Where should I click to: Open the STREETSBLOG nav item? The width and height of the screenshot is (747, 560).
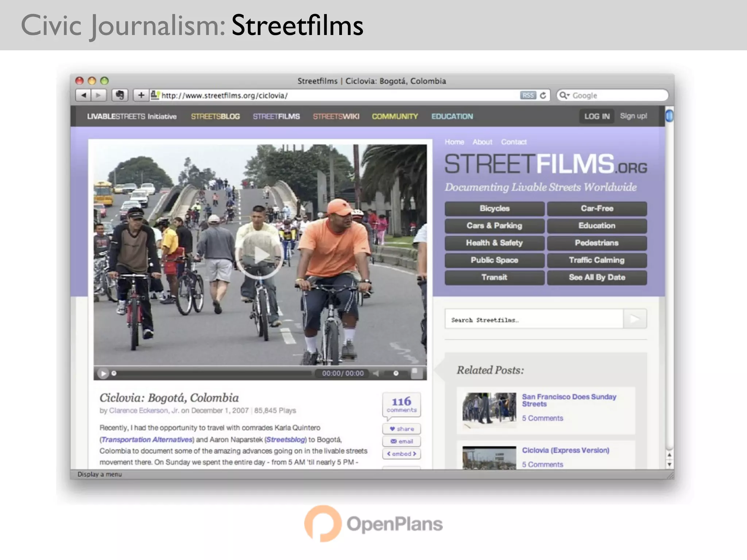[215, 116]
